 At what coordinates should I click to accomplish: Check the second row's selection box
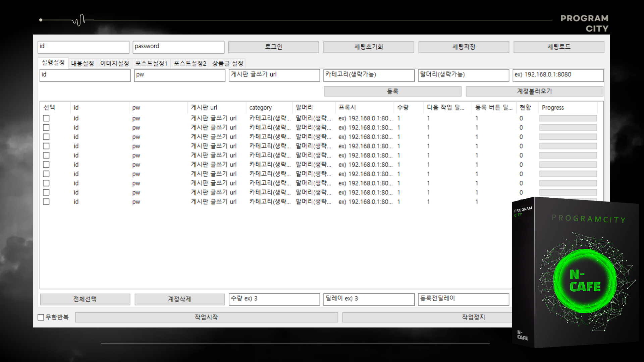point(46,128)
